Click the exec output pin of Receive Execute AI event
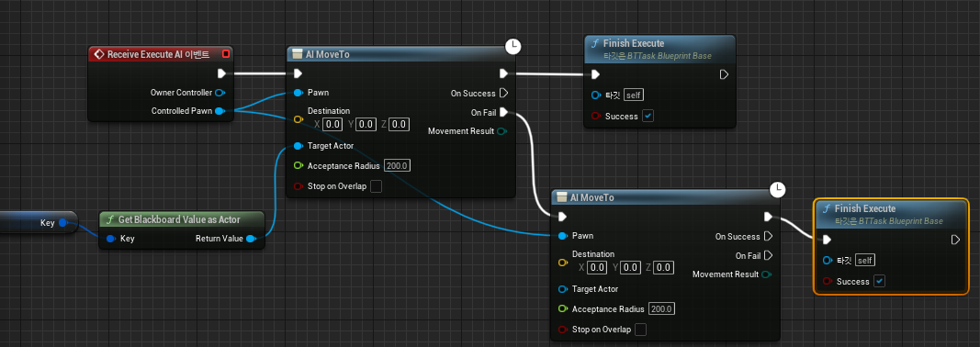This screenshot has height=347, width=980. [x=221, y=73]
